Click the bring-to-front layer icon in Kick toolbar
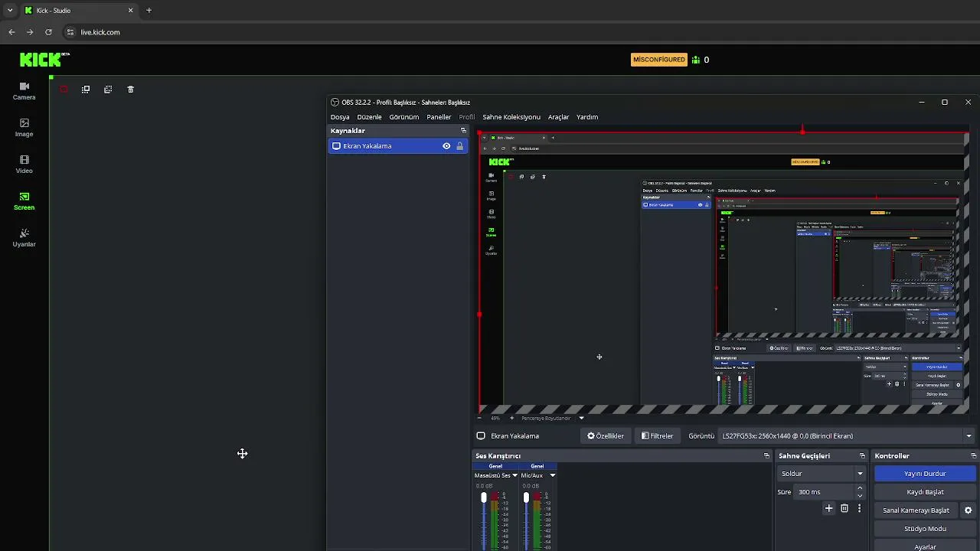Image resolution: width=980 pixels, height=551 pixels. (86, 90)
